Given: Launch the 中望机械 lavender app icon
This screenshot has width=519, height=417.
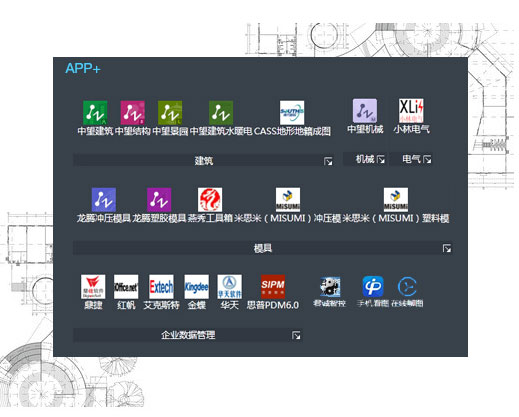Looking at the screenshot, I should (x=365, y=111).
